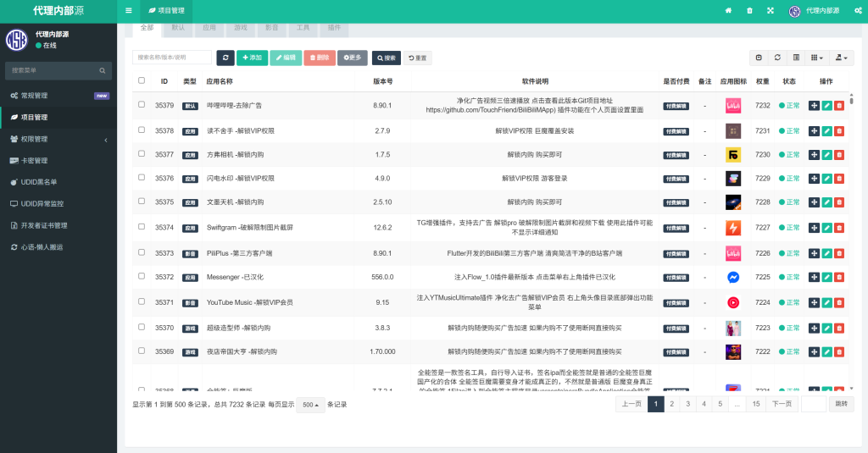Click the trash (clear cache) icon in top bar
The height and width of the screenshot is (453, 868).
(749, 10)
